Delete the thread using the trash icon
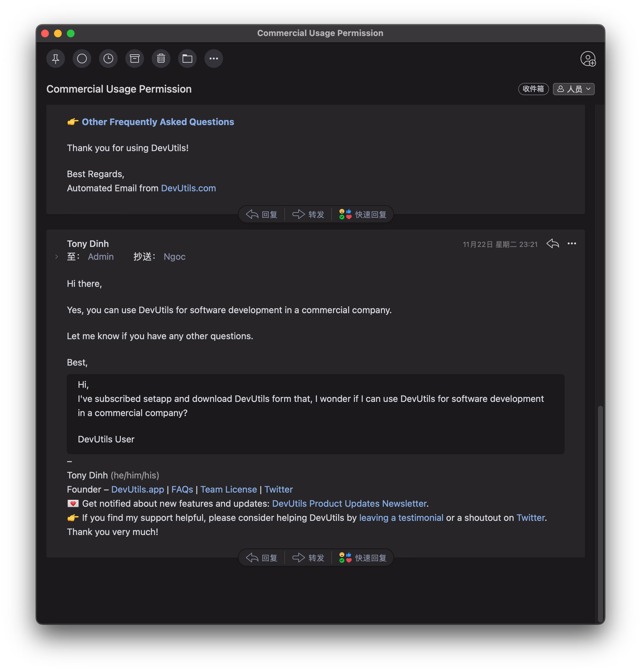This screenshot has height=672, width=641. point(161,59)
